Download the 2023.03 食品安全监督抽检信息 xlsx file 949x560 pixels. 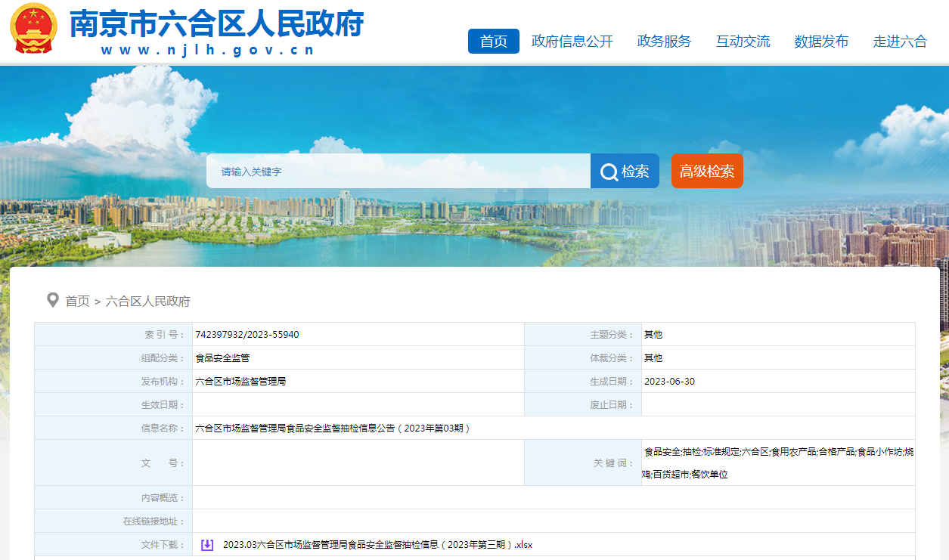(x=377, y=545)
